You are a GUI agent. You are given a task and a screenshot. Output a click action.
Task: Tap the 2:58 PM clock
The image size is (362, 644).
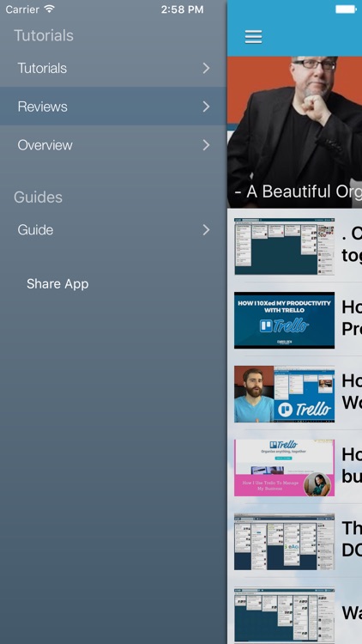tap(182, 9)
